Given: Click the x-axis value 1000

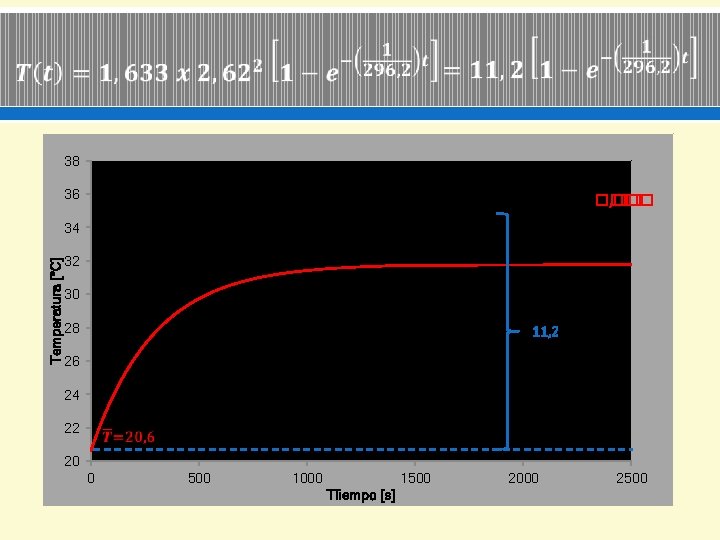Looking at the screenshot, I should click(308, 478).
